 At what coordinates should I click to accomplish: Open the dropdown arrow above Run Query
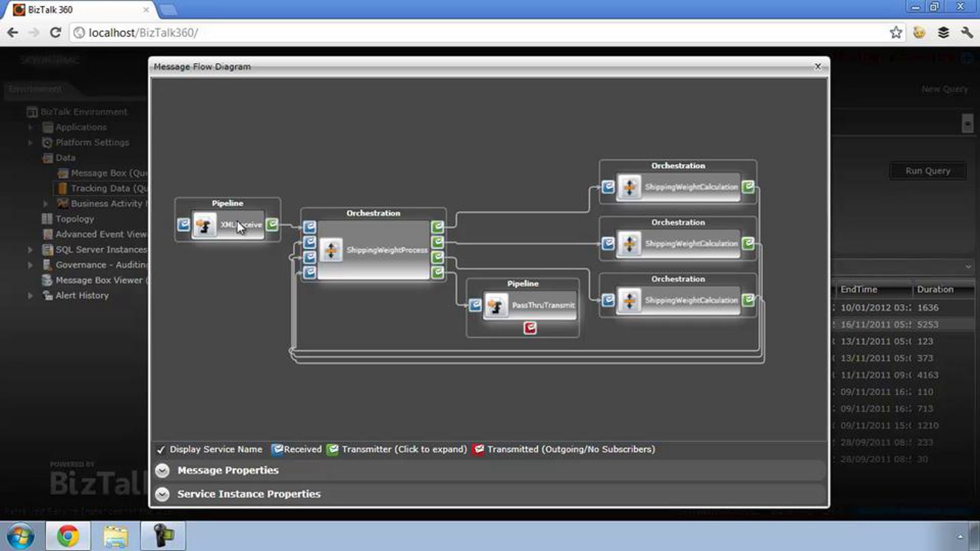click(x=967, y=123)
